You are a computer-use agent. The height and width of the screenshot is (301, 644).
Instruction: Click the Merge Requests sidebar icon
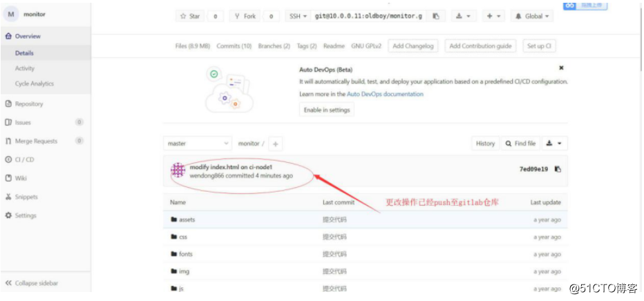coord(8,141)
